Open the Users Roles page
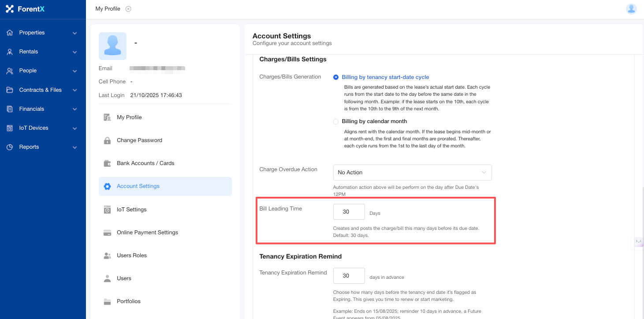The image size is (644, 319). [x=131, y=255]
